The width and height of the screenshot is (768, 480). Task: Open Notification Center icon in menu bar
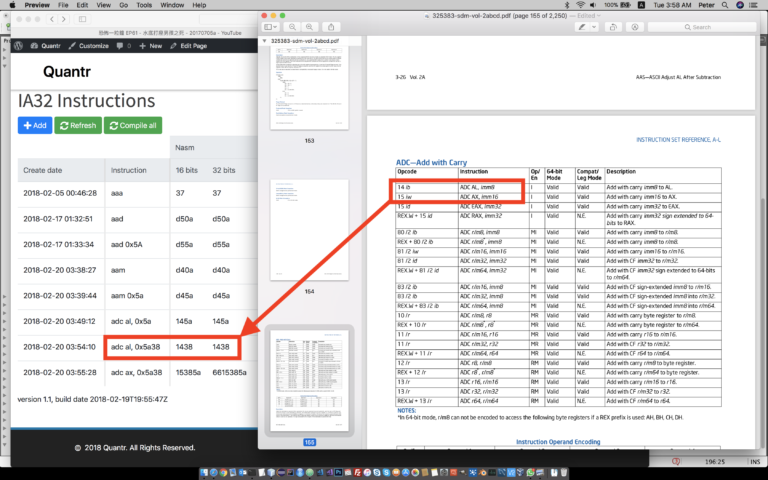point(754,5)
